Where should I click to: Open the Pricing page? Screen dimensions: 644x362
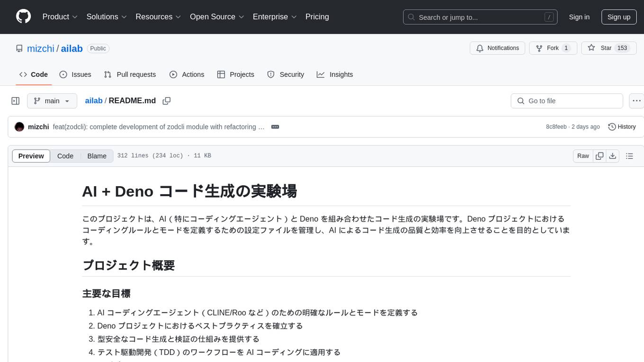tap(317, 17)
